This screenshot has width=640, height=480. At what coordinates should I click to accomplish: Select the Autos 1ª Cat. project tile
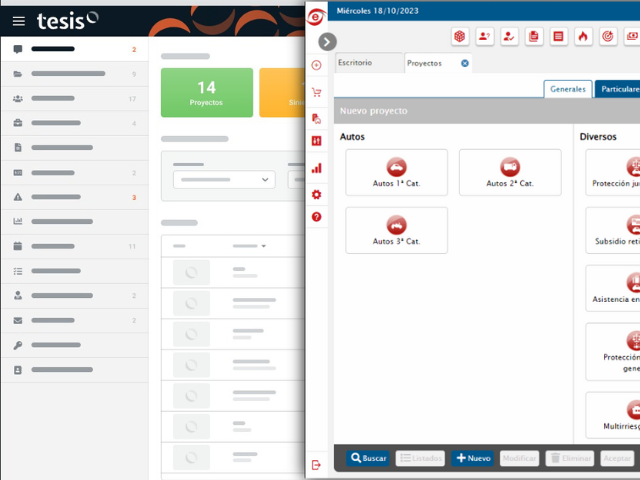396,172
